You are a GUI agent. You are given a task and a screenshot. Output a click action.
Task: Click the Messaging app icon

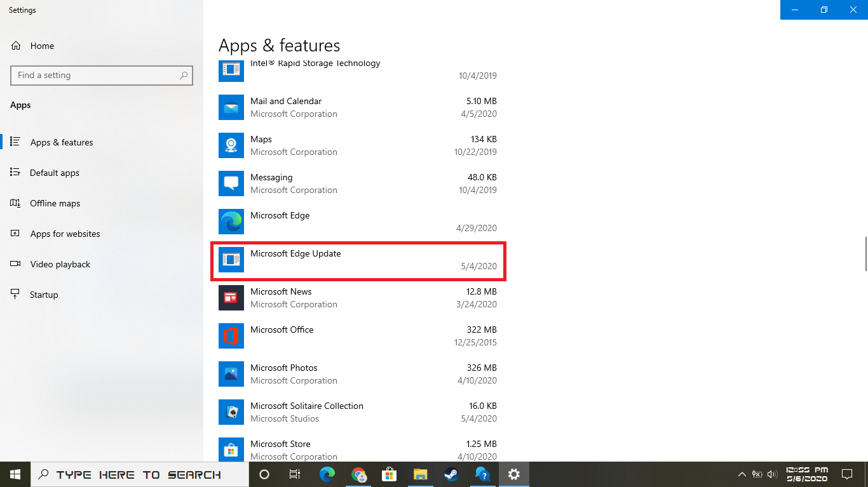(x=231, y=183)
